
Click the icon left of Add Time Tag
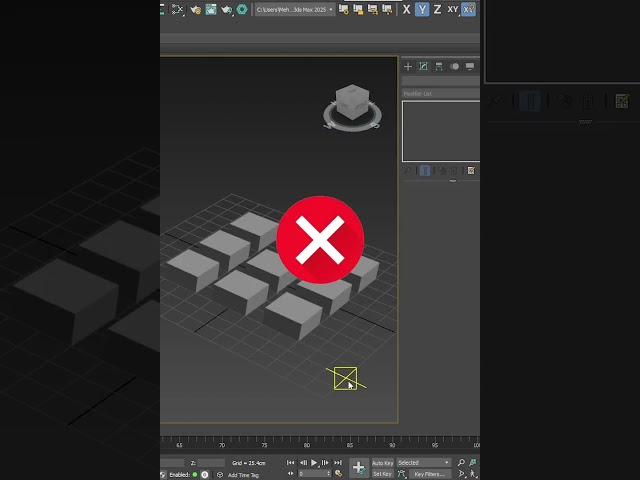point(220,475)
